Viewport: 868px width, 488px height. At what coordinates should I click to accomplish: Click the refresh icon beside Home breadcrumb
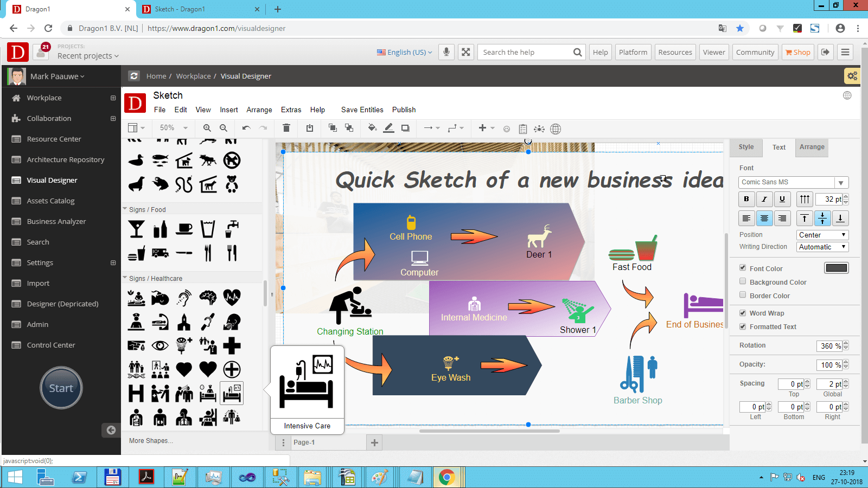click(134, 76)
